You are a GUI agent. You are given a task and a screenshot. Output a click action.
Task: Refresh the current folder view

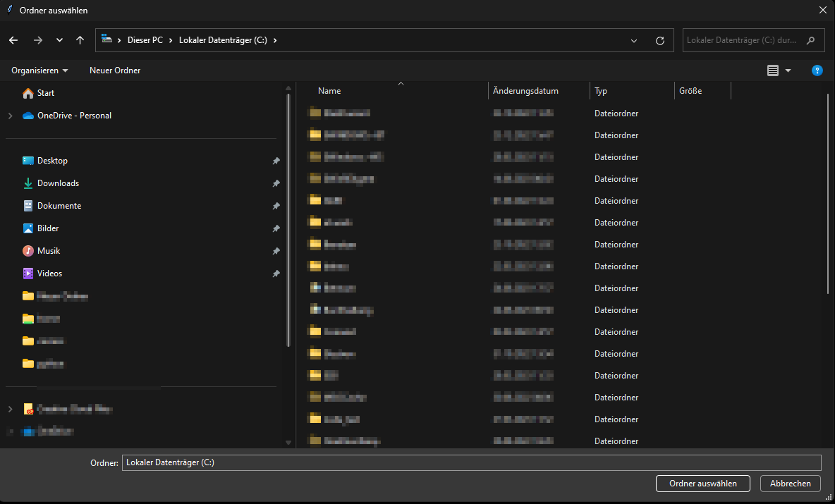point(659,41)
